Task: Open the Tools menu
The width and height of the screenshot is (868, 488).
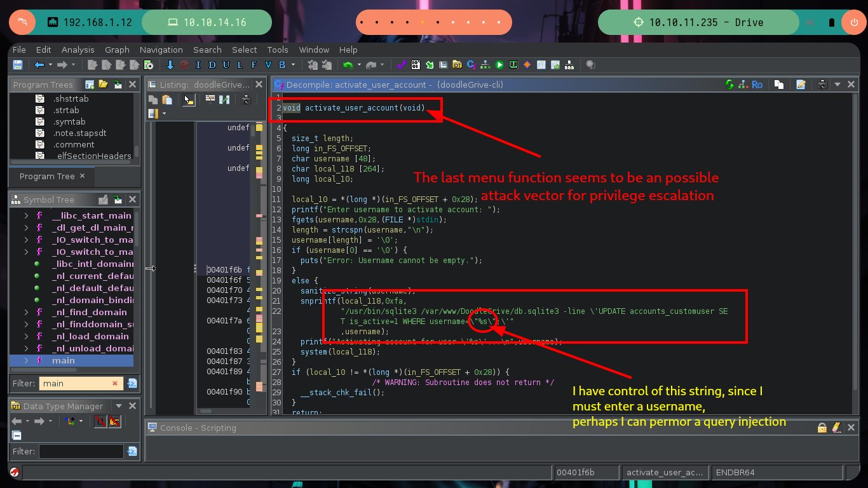Action: point(278,50)
